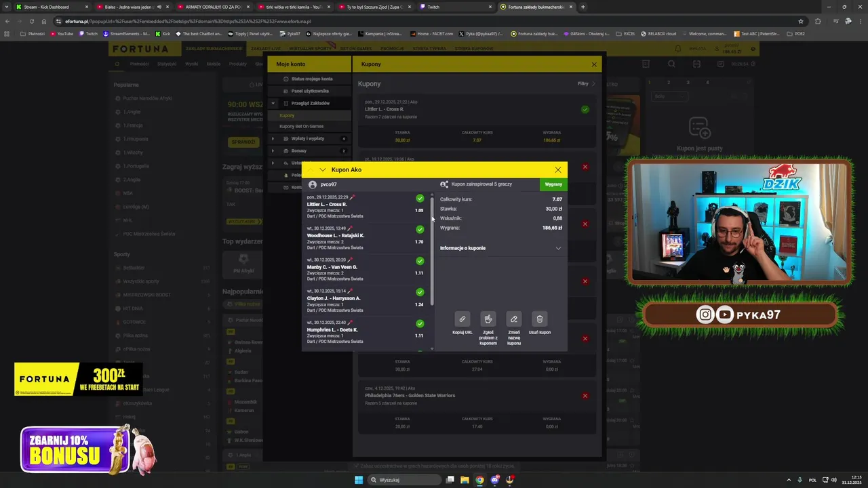Image resolution: width=868 pixels, height=488 pixels.
Task: Click Fortuna logo in site header
Action: [141, 49]
